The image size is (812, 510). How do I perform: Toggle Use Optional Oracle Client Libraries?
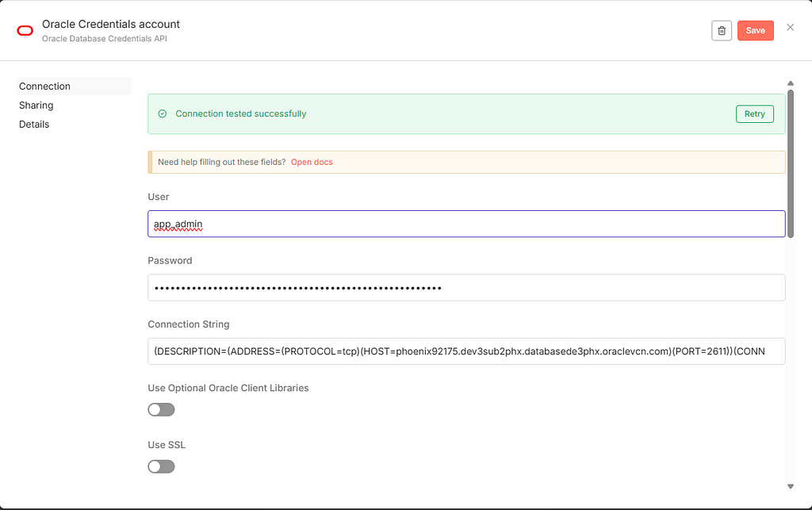pyautogui.click(x=161, y=409)
